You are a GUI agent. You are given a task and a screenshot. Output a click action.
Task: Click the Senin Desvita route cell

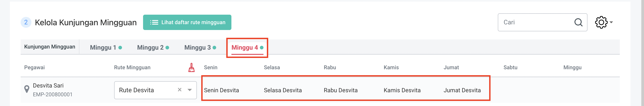[221, 90]
